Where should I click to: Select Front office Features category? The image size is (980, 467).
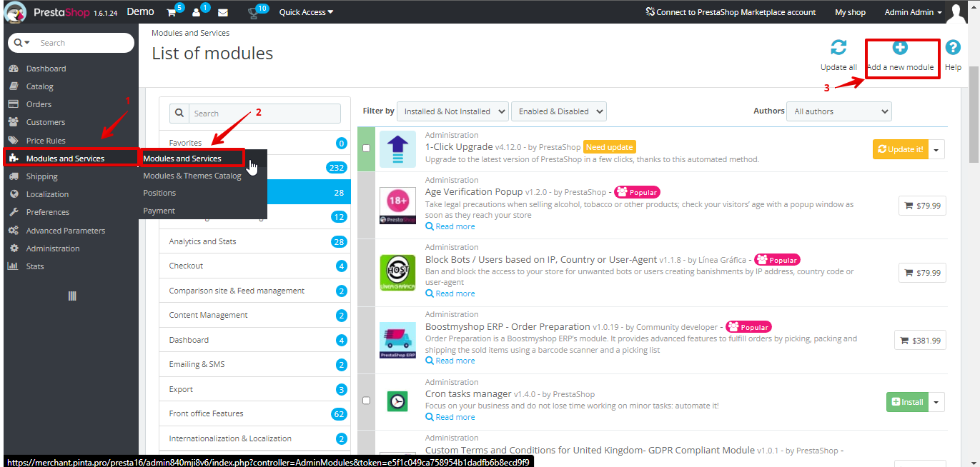tap(254, 413)
